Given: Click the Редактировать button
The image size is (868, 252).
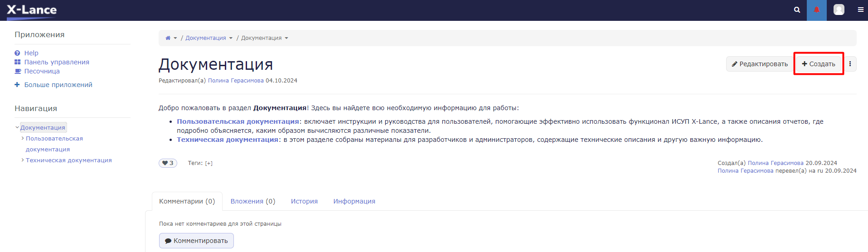Looking at the screenshot, I should pyautogui.click(x=760, y=64).
